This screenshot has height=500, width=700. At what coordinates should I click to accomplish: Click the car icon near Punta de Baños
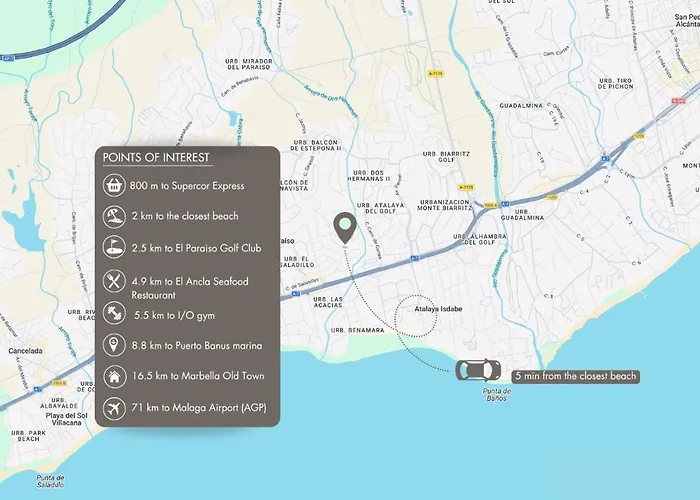[478, 370]
